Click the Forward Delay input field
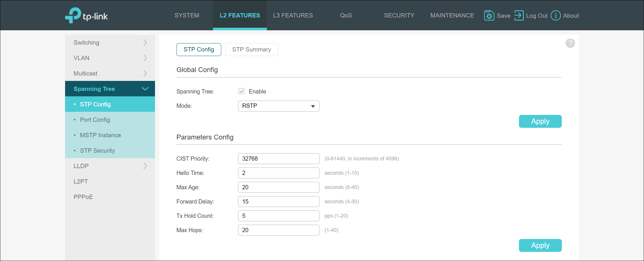 278,202
